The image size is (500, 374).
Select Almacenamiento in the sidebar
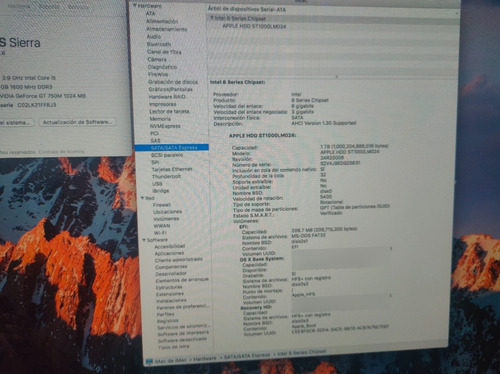point(167,29)
